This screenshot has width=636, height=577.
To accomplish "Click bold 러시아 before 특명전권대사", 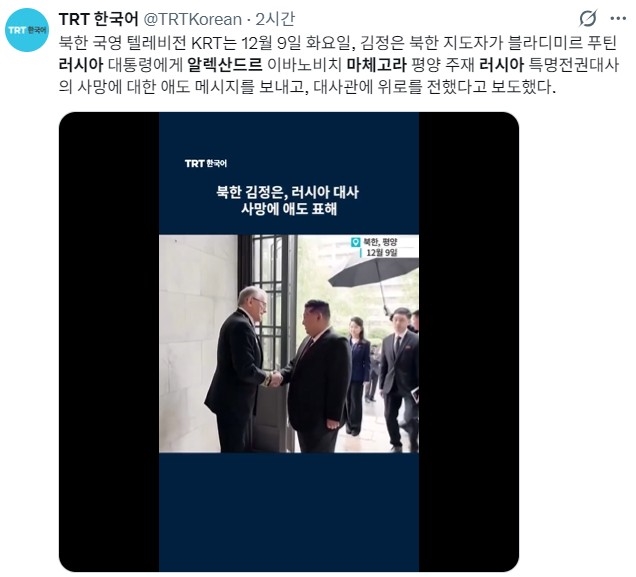I will pyautogui.click(x=502, y=64).
